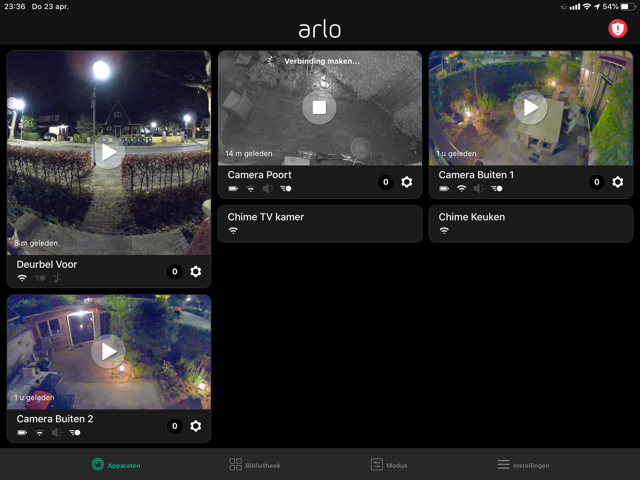The height and width of the screenshot is (480, 640).
Task: Switch to the Apparaten tab
Action: [116, 464]
